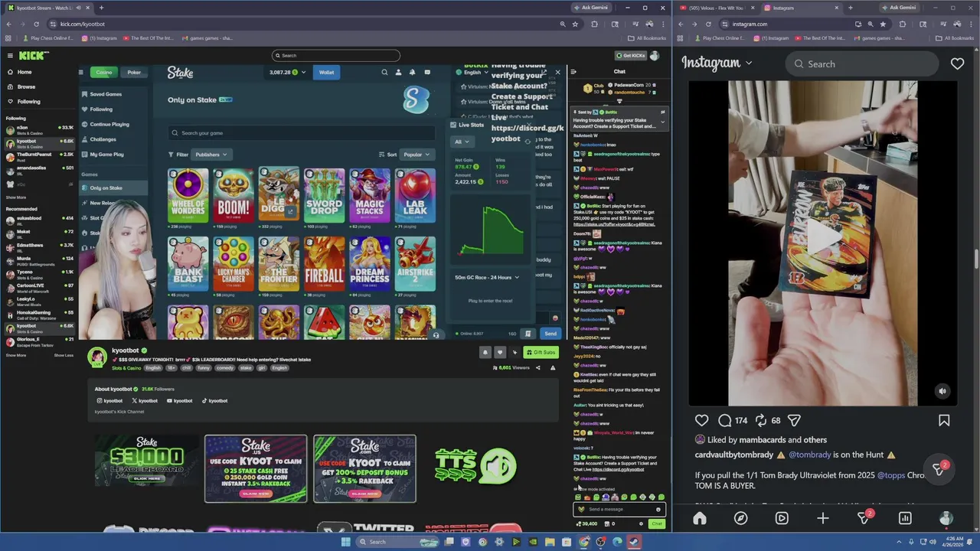Open kyootbot TikTok social link
Screen dimensions: 980x551
click(x=214, y=400)
